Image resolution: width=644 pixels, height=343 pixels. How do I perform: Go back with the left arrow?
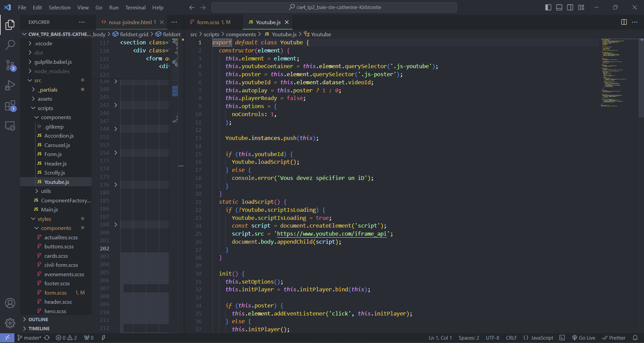(x=192, y=7)
